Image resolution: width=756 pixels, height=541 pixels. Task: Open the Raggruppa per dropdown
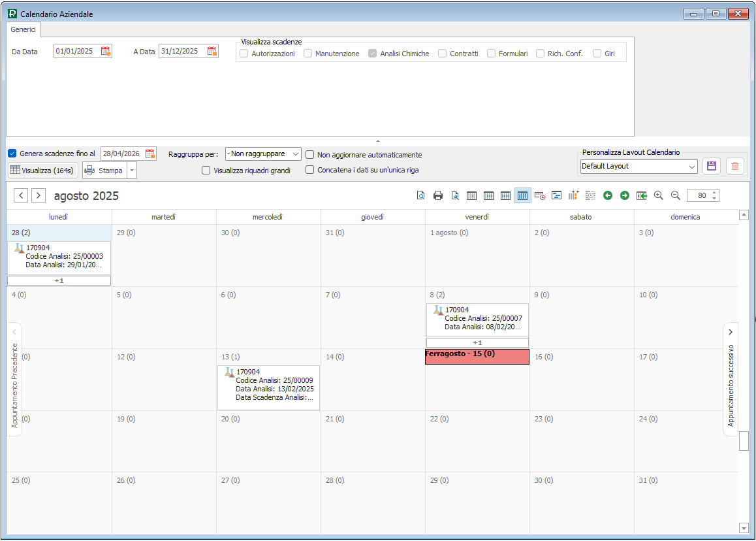tap(263, 154)
